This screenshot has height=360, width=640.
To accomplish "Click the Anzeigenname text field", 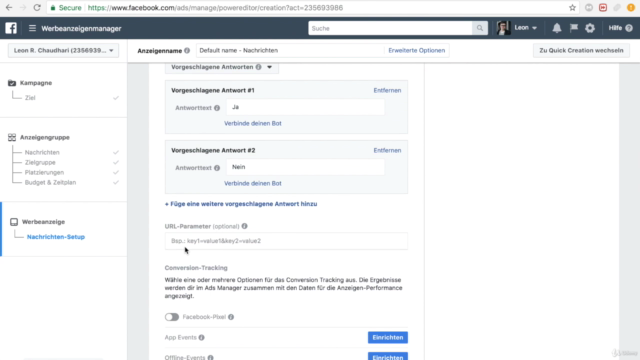I will click(290, 51).
